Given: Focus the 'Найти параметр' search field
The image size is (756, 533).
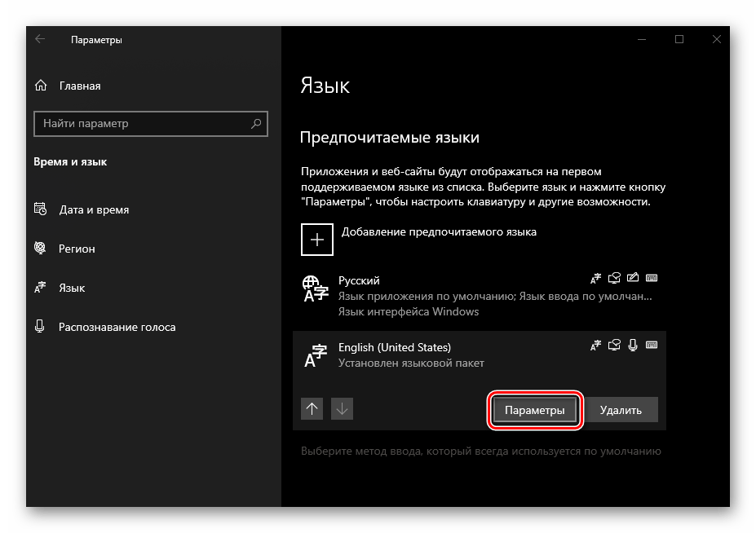Looking at the screenshot, I should [139, 124].
